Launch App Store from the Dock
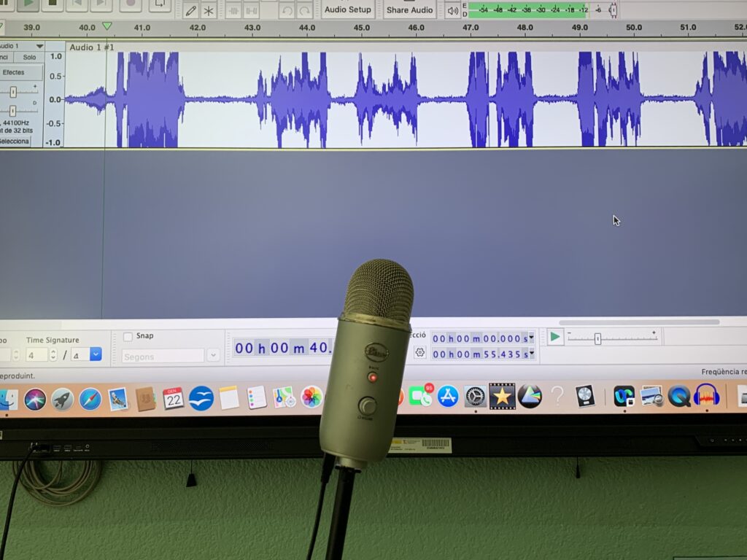The height and width of the screenshot is (560, 747). pyautogui.click(x=448, y=397)
